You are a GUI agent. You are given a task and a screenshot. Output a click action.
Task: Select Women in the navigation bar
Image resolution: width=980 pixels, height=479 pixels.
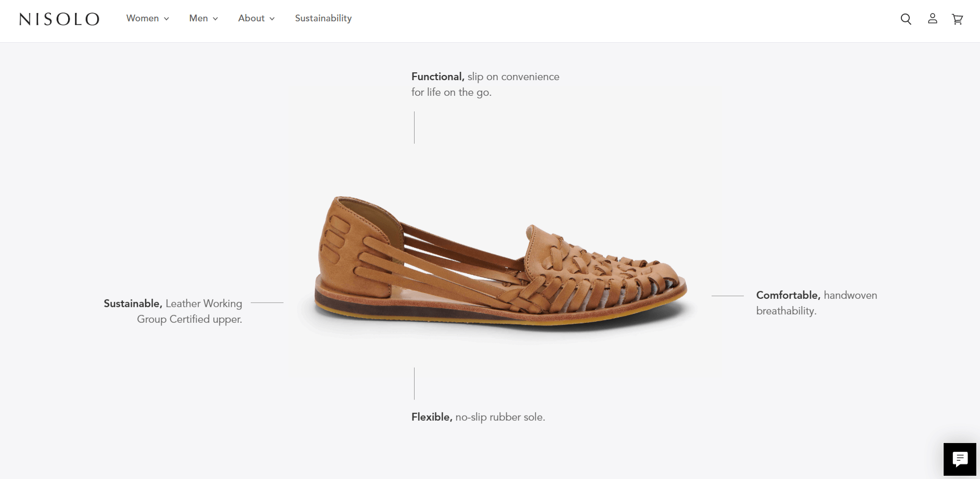(143, 18)
